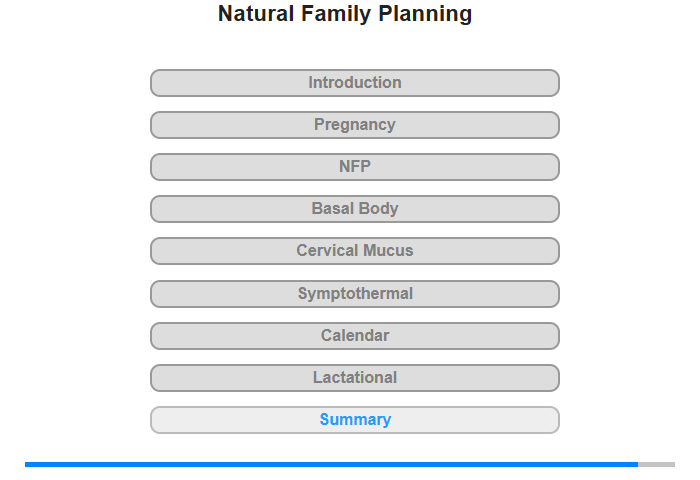Open the Introduction section
Image resolution: width=700 pixels, height=480 pixels.
click(355, 83)
